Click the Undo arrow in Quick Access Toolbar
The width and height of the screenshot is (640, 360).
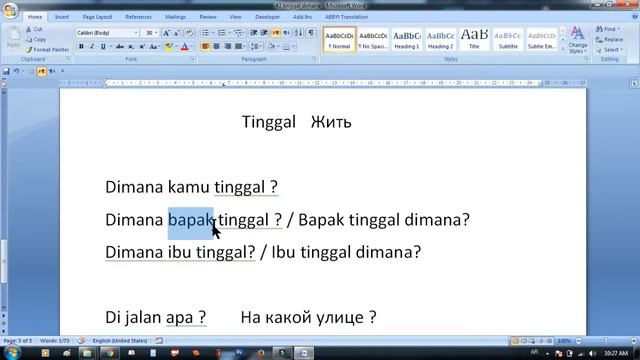17,71
